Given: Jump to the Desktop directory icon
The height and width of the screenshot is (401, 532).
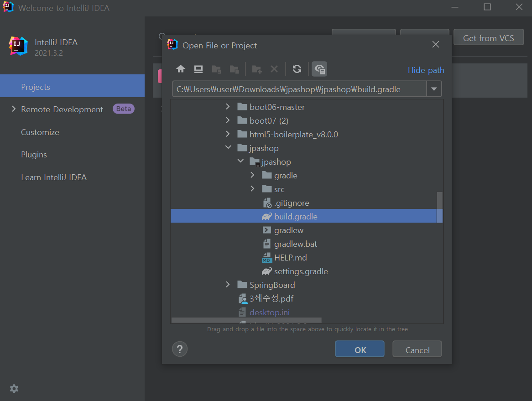Looking at the screenshot, I should [x=198, y=69].
